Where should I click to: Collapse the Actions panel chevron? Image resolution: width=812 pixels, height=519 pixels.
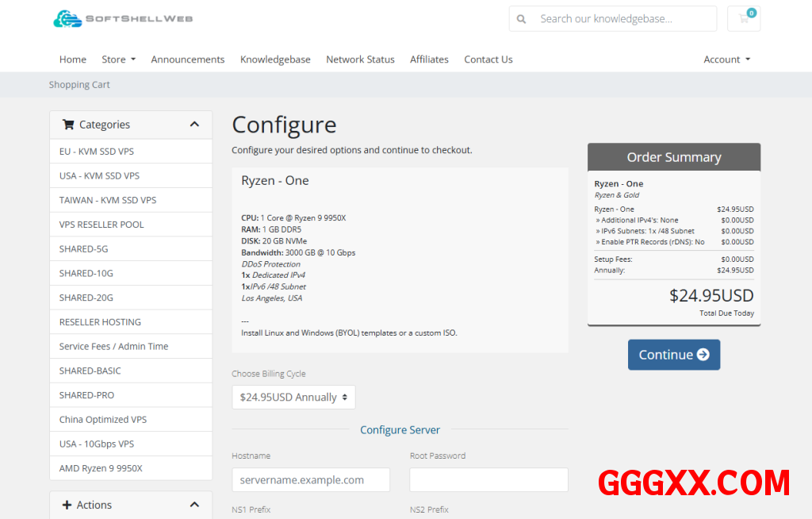194,505
